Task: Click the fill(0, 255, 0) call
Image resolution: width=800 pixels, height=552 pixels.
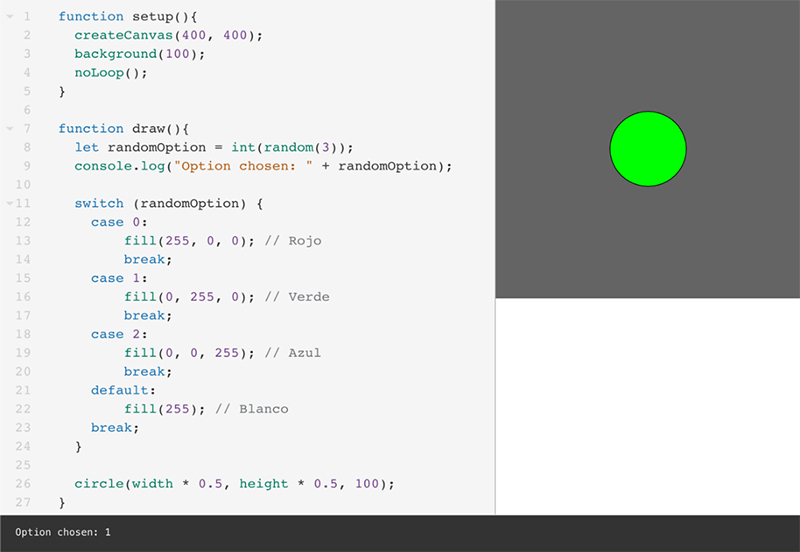Action: [x=189, y=297]
